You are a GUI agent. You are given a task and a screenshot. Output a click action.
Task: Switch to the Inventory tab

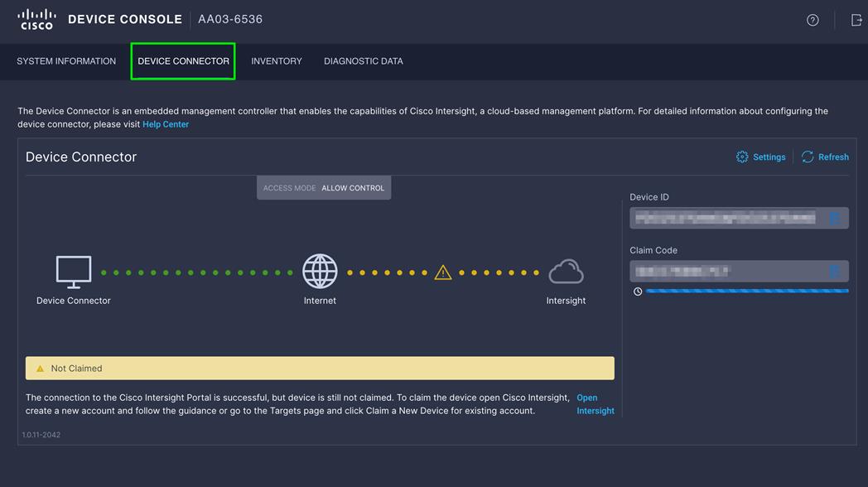pos(276,60)
